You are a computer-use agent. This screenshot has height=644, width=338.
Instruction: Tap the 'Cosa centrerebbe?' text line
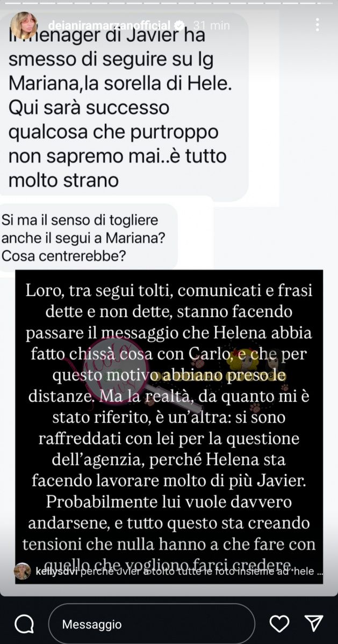click(x=64, y=257)
